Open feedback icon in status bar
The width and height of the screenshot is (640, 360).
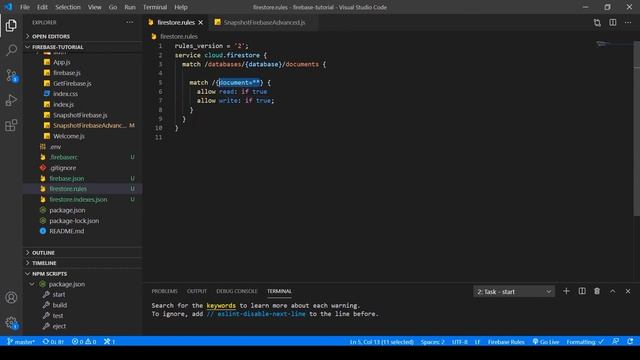[616, 342]
